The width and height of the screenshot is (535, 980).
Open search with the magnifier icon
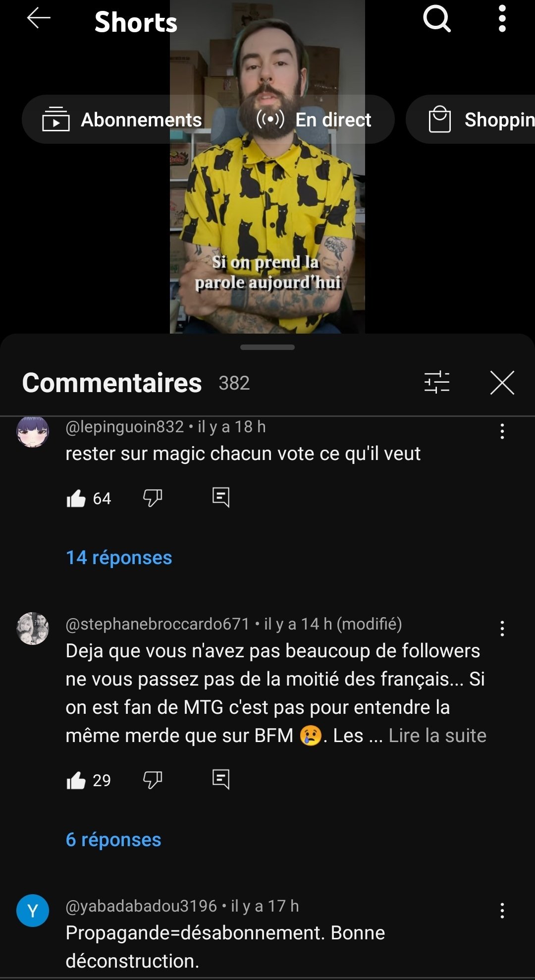point(437,19)
